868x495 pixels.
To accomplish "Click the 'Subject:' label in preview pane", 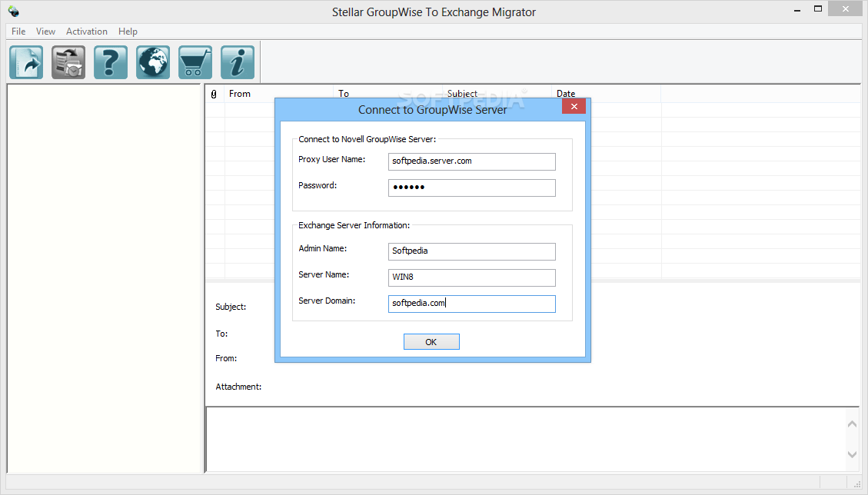I will point(231,307).
